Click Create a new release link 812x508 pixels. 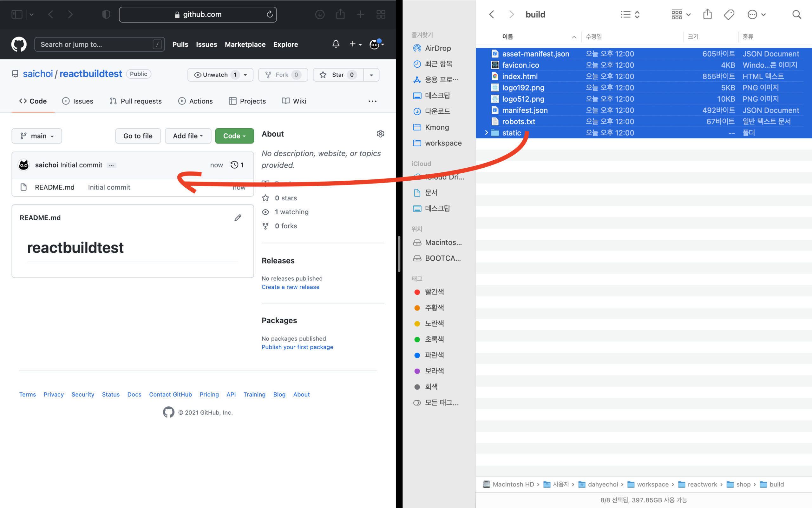[x=290, y=287]
